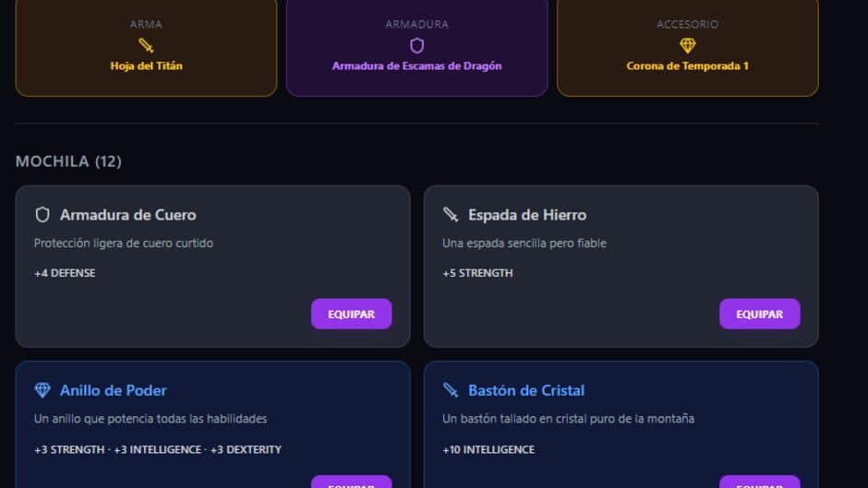Select the shield icon beside Armadura de Cuero

pyautogui.click(x=42, y=215)
